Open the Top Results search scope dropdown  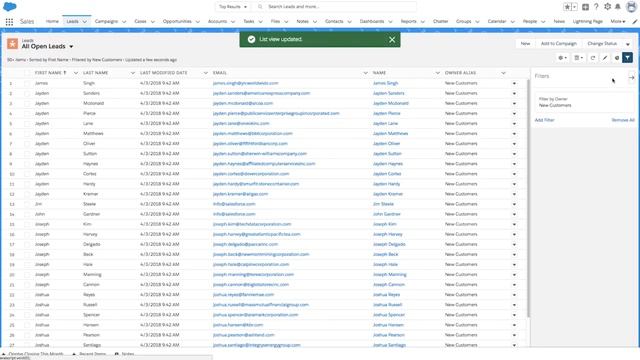(x=233, y=7)
